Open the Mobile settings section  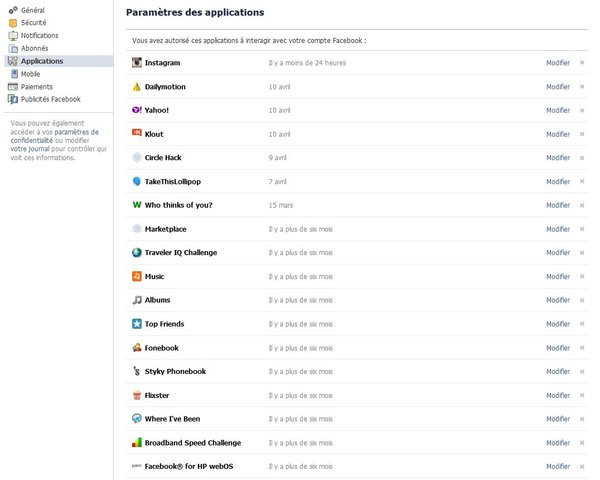(30, 74)
